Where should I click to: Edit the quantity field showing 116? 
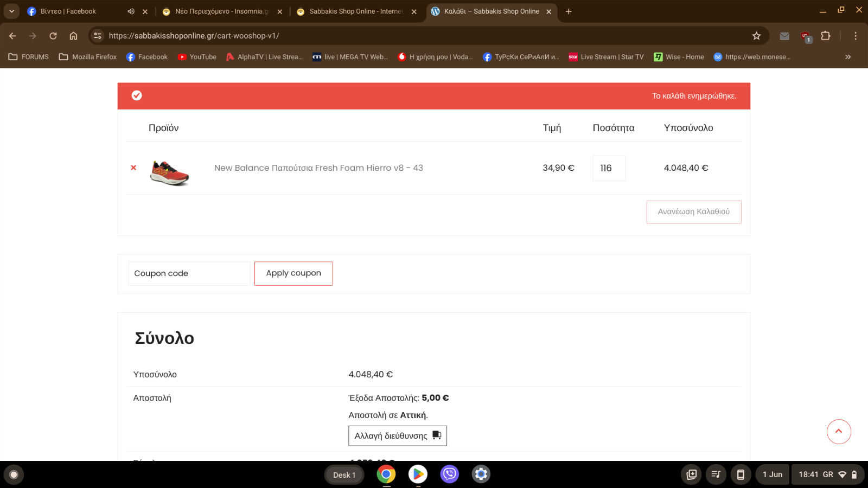[x=609, y=168]
